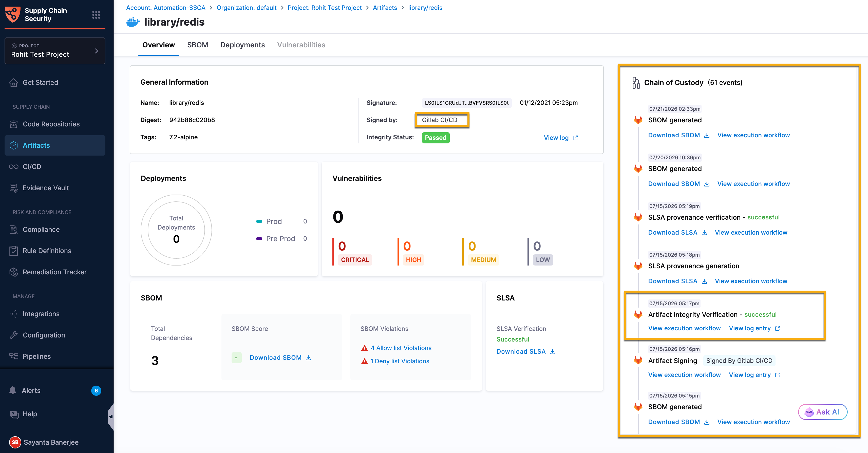Screen dimensions: 868x453
Task: Open the Ask AI assistant
Action: tap(822, 411)
